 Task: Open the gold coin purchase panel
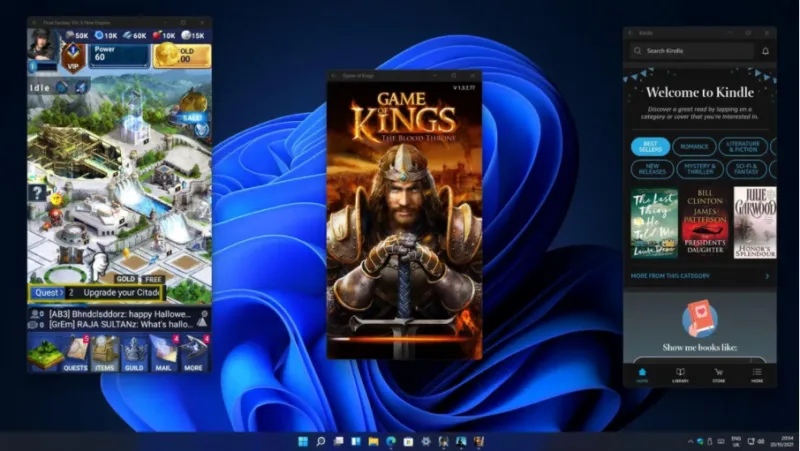182,56
